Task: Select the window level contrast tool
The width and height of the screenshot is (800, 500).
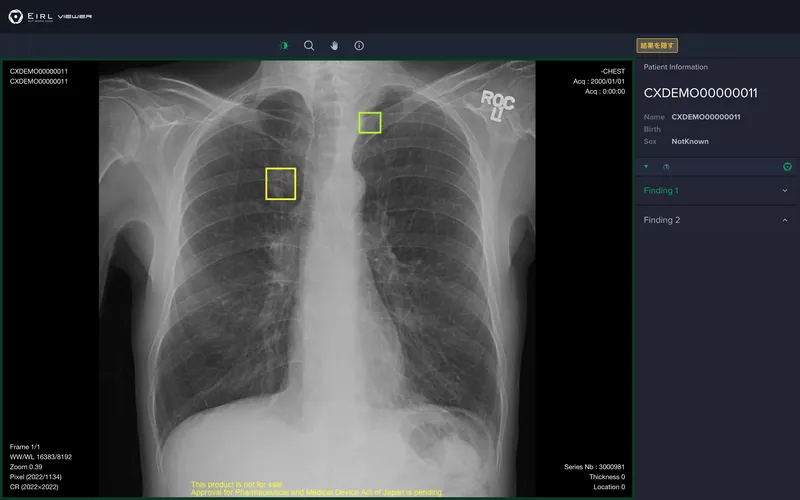Action: [x=283, y=45]
